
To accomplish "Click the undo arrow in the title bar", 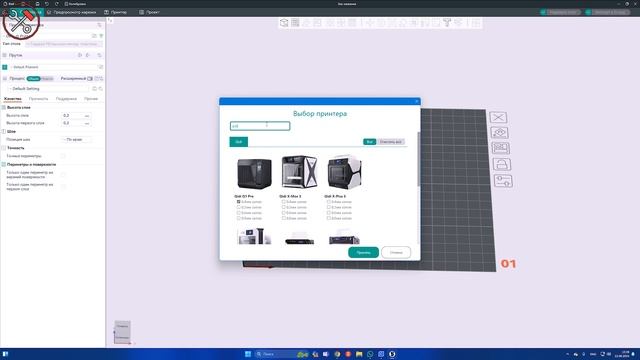I will pos(47,4).
